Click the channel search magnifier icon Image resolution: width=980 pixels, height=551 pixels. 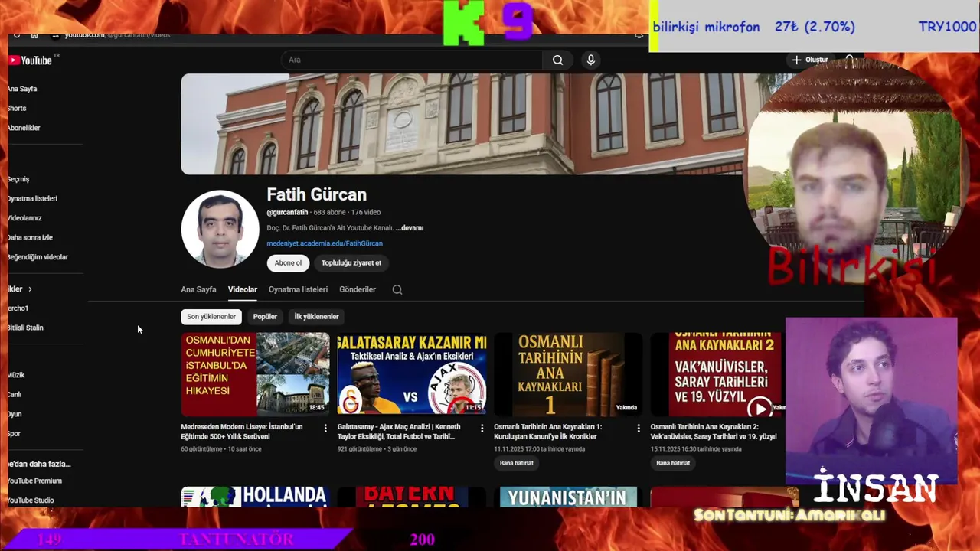[x=397, y=289]
